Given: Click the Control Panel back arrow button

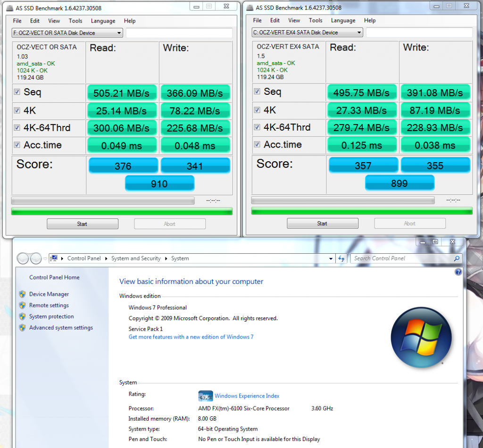Looking at the screenshot, I should point(23,258).
